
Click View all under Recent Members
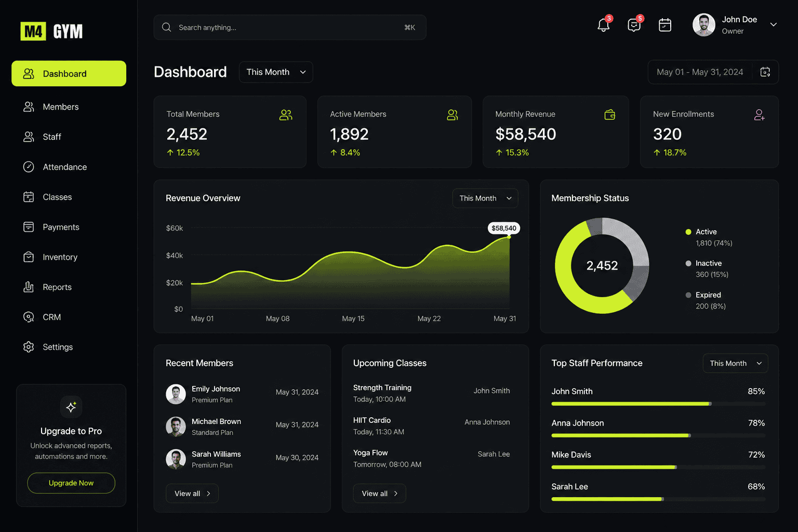click(192, 494)
